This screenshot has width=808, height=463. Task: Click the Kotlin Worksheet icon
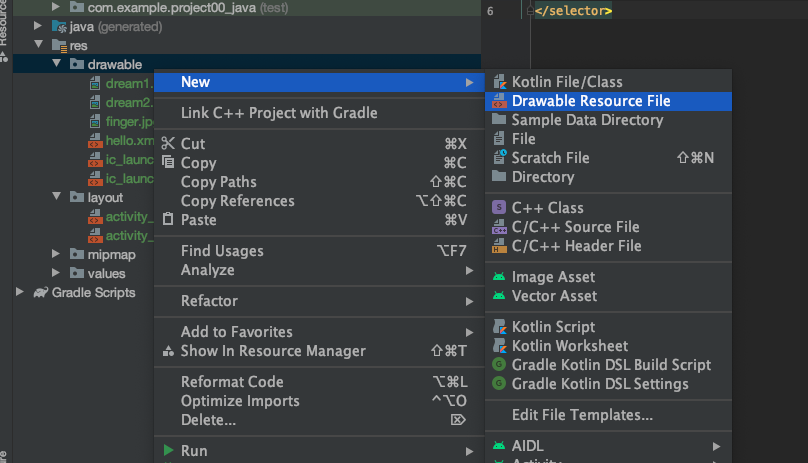(499, 346)
